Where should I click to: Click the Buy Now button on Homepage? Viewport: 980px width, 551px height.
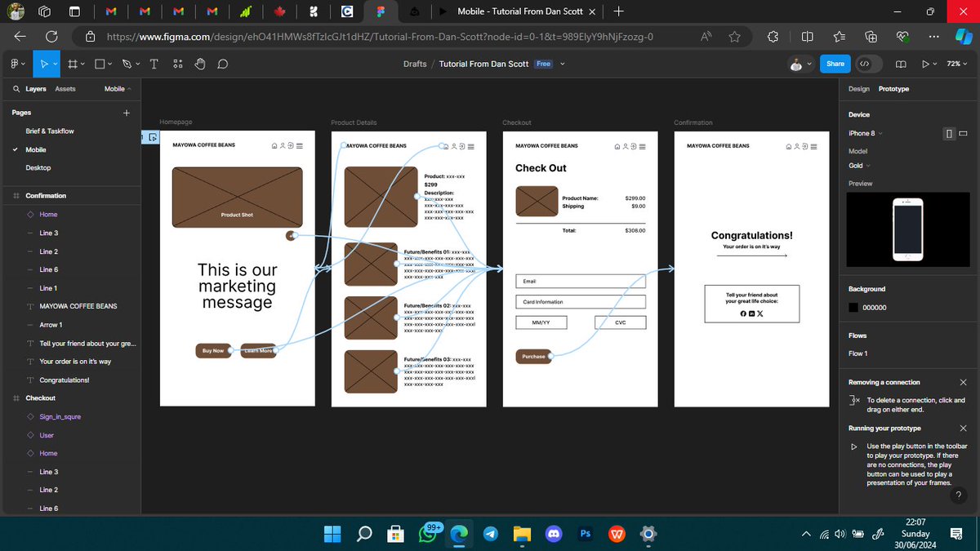pyautogui.click(x=212, y=350)
